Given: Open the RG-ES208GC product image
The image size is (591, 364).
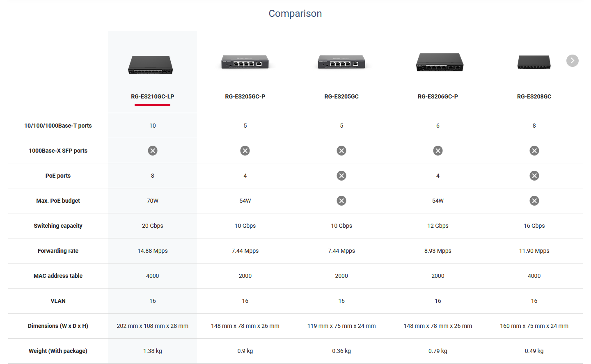Looking at the screenshot, I should (534, 62).
